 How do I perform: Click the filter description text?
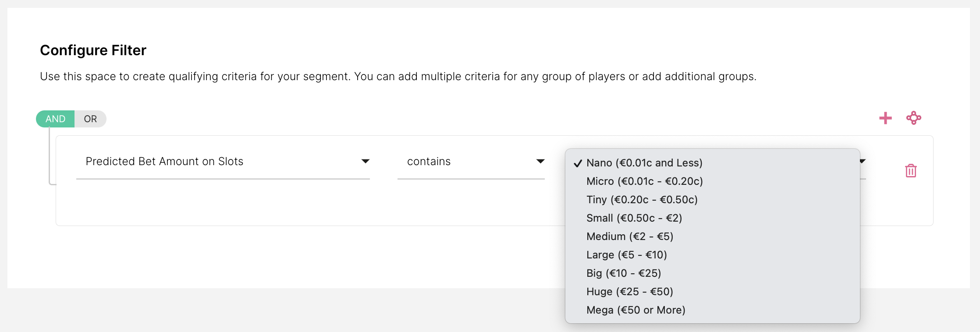click(398, 77)
